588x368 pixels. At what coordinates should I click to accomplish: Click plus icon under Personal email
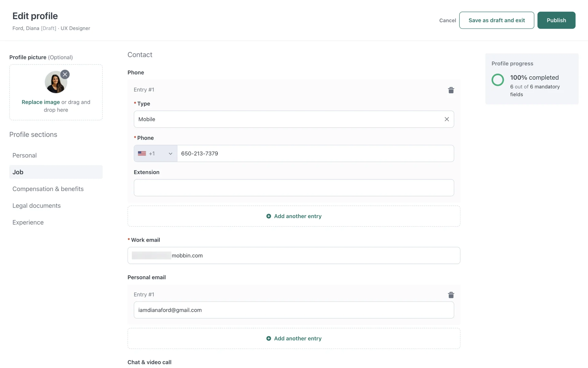[x=269, y=339]
